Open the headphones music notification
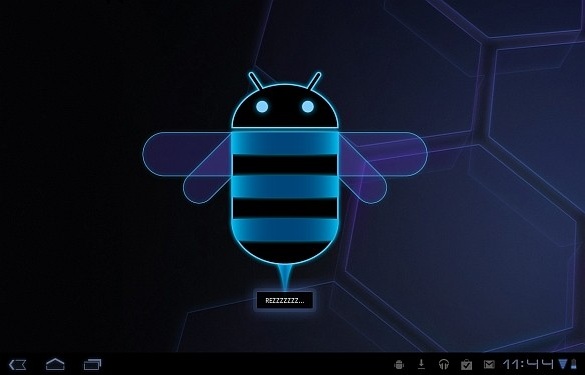The height and width of the screenshot is (375, 585). click(444, 364)
